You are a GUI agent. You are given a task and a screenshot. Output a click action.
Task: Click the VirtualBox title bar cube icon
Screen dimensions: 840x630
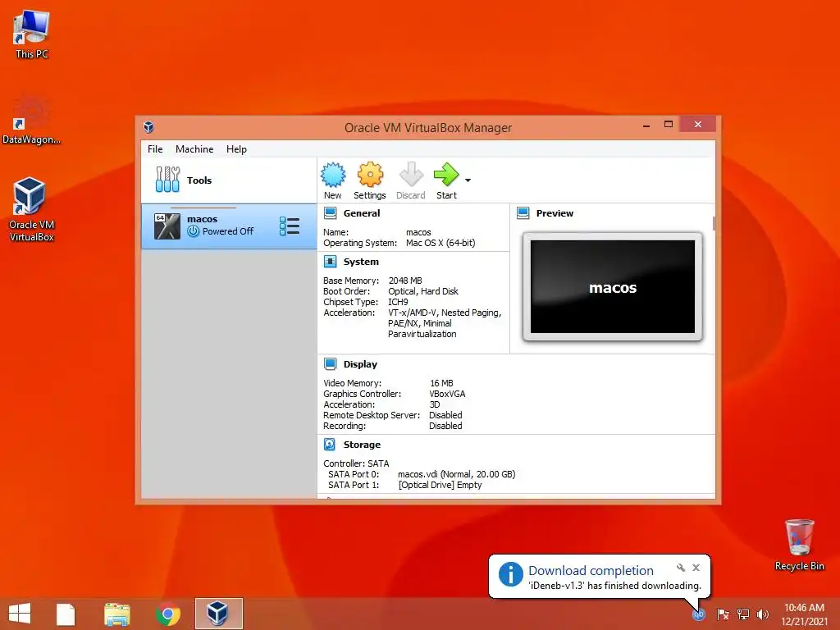pos(149,127)
